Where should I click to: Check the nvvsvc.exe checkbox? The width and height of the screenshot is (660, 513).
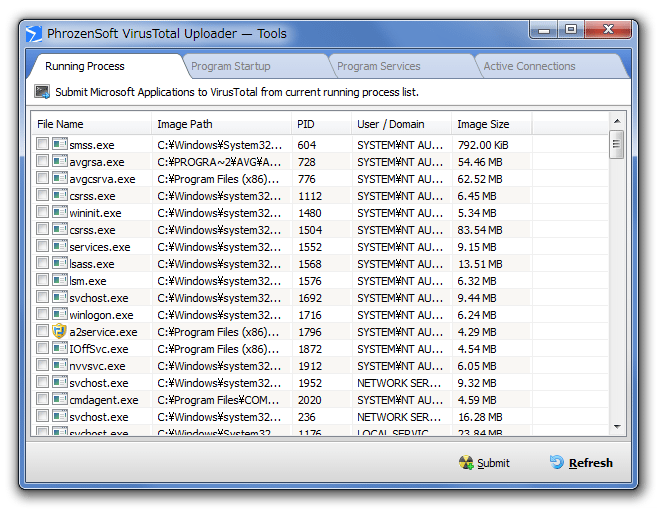[43, 365]
